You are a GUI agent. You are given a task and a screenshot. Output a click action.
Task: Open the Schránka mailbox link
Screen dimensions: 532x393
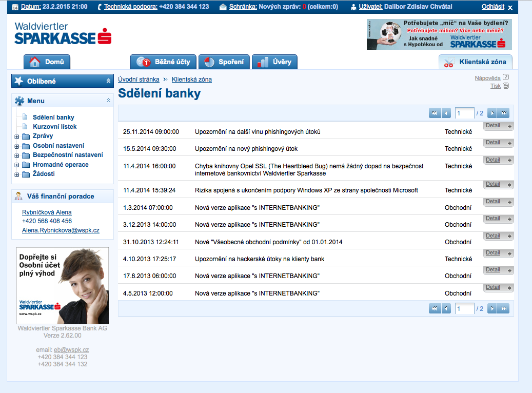click(x=243, y=7)
